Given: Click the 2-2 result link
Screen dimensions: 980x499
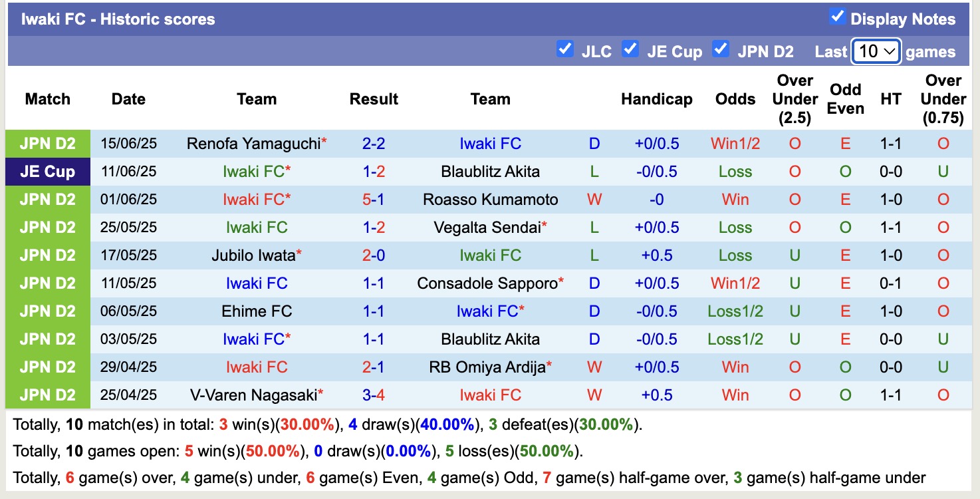Looking at the screenshot, I should [373, 142].
